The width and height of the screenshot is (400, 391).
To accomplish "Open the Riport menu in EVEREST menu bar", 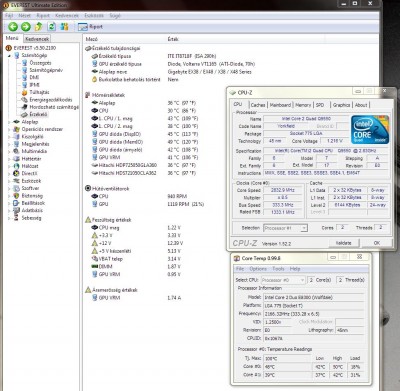I will tap(43, 16).
